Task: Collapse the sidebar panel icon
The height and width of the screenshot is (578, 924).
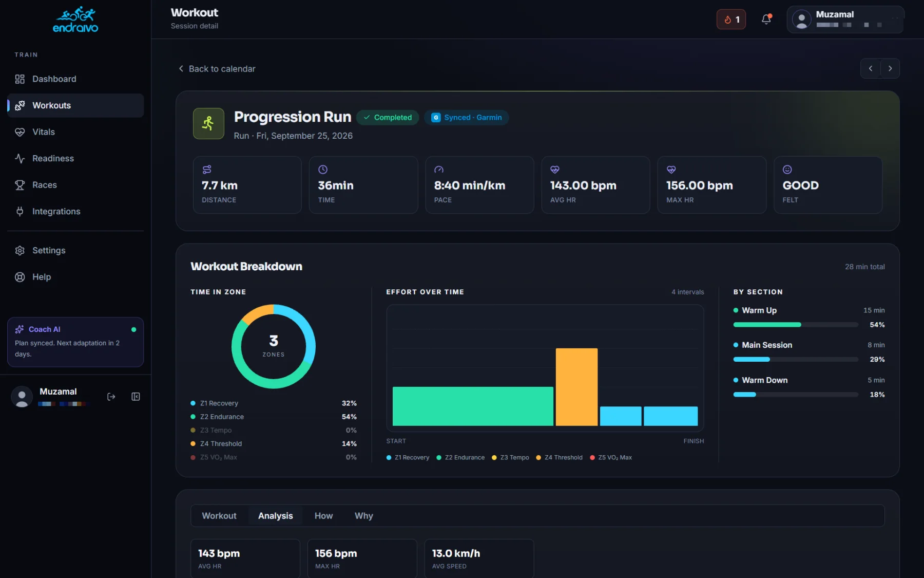Action: click(136, 397)
